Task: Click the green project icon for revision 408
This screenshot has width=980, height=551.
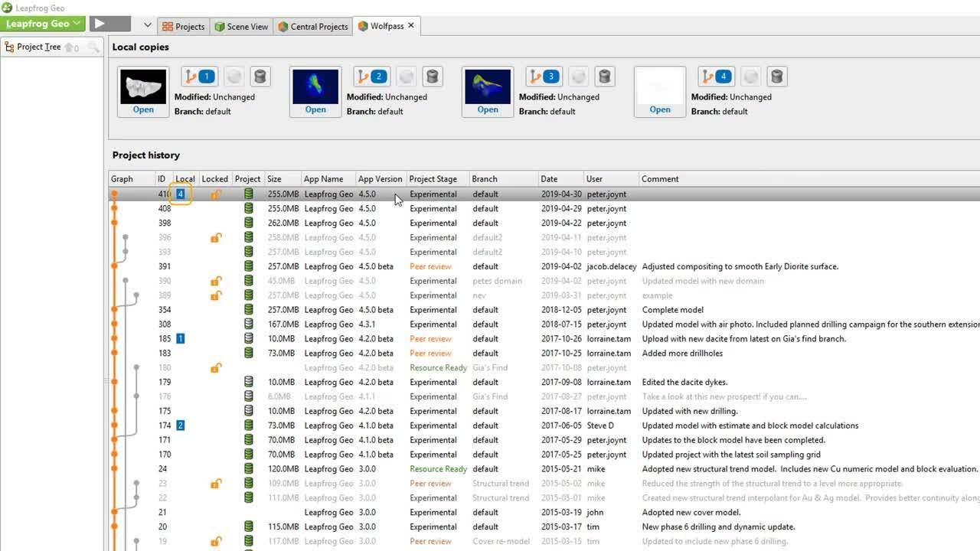Action: tap(248, 209)
